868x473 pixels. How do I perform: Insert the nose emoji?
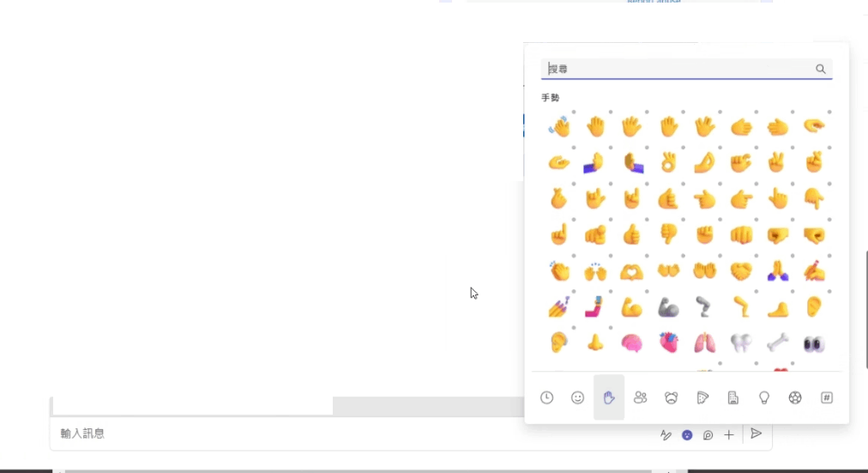(595, 343)
